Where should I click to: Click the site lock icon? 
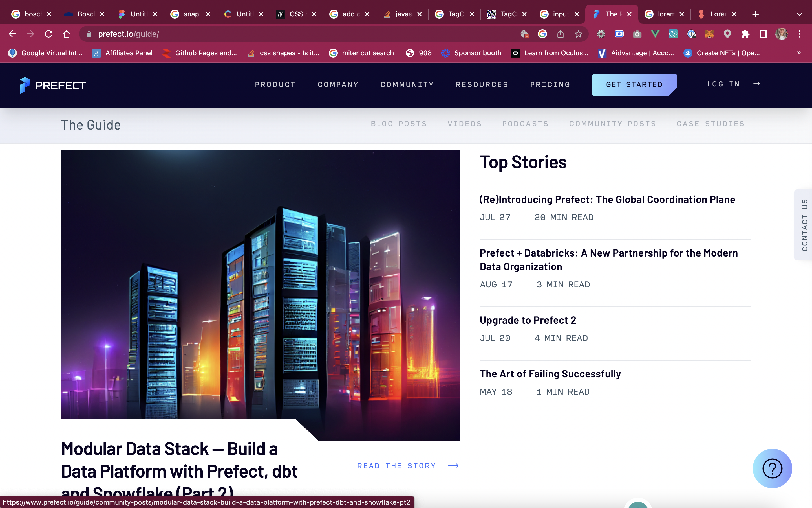pos(89,34)
